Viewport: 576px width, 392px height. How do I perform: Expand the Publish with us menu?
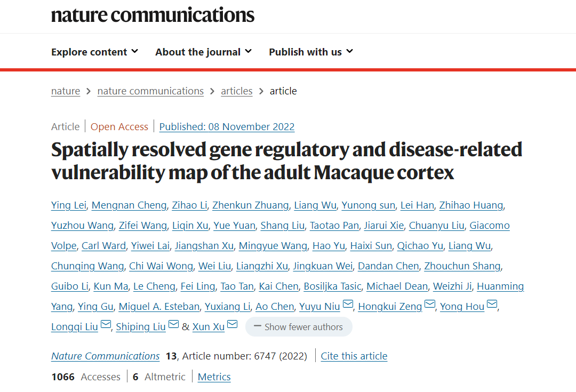[x=310, y=52]
